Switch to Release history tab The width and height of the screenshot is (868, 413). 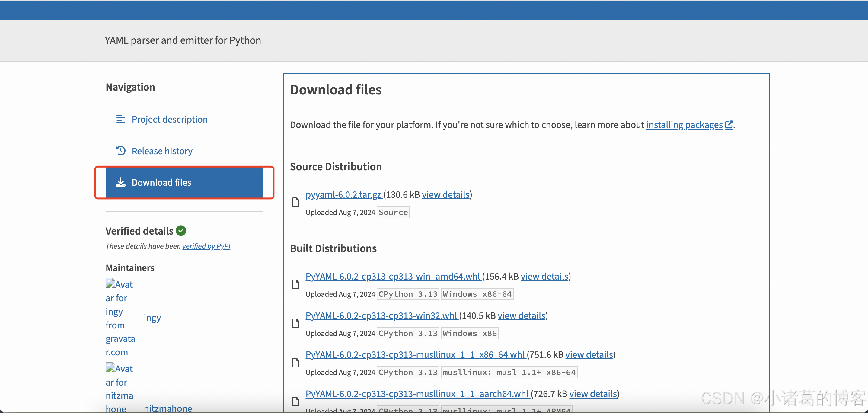pos(162,151)
